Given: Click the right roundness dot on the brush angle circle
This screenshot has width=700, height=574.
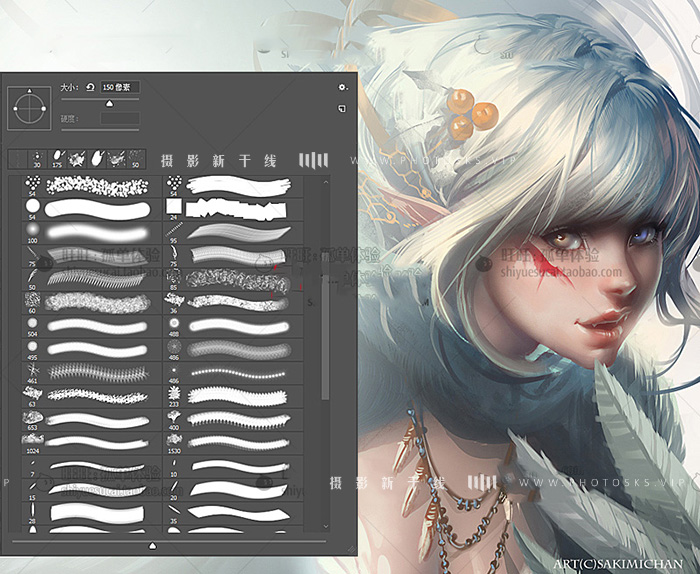Looking at the screenshot, I should click(43, 108).
